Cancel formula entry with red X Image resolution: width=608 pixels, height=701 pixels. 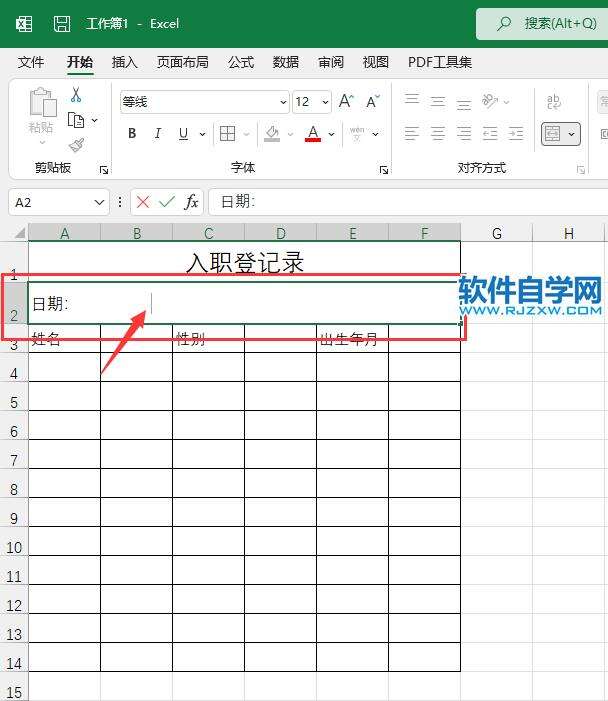pos(143,202)
